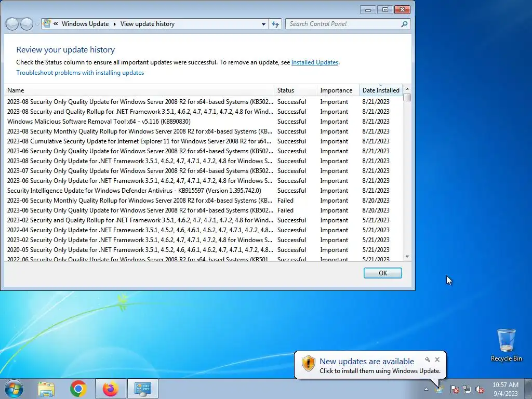Screen dimensions: 532x399
Task: Open notification options wrench icon
Action: point(428,360)
